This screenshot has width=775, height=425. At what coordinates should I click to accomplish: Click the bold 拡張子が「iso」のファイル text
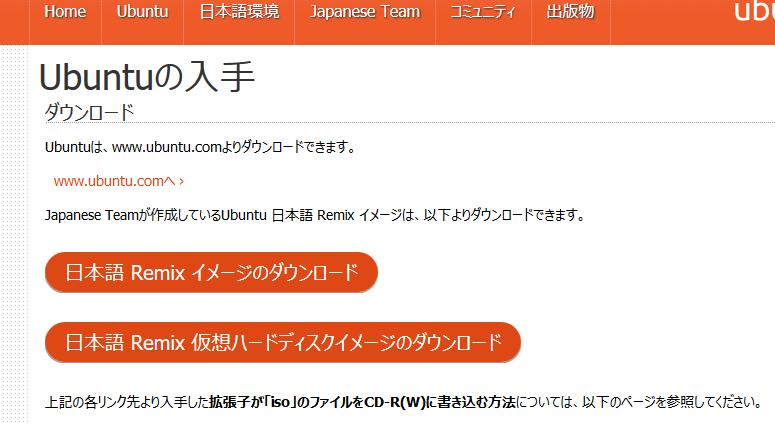tap(300, 403)
